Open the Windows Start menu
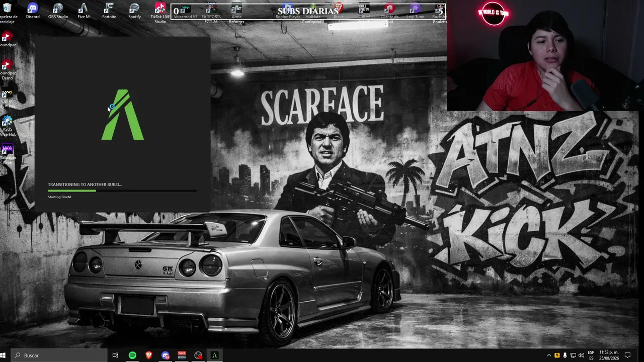 click(x=3, y=355)
